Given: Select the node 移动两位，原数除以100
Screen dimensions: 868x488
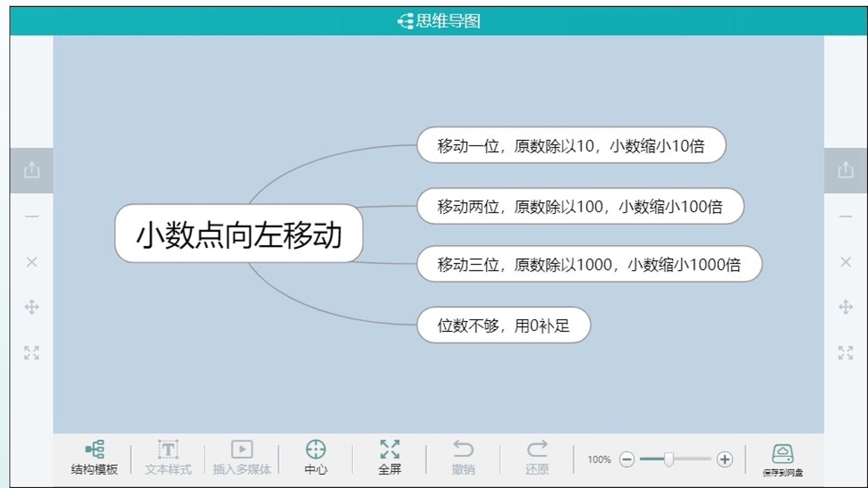Looking at the screenshot, I should tap(580, 206).
